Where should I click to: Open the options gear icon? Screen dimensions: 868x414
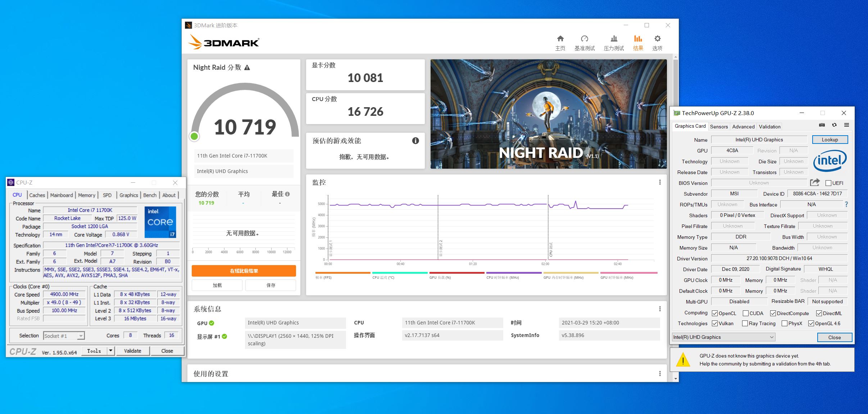[x=657, y=39]
